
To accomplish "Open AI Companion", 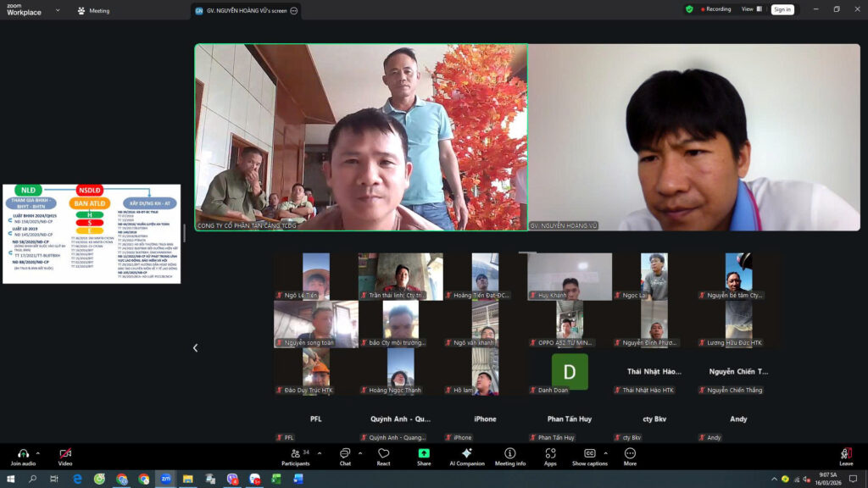I will tap(466, 453).
